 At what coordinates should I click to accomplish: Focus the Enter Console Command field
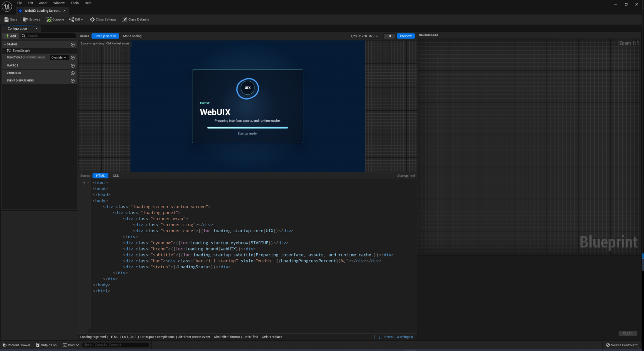(x=115, y=345)
